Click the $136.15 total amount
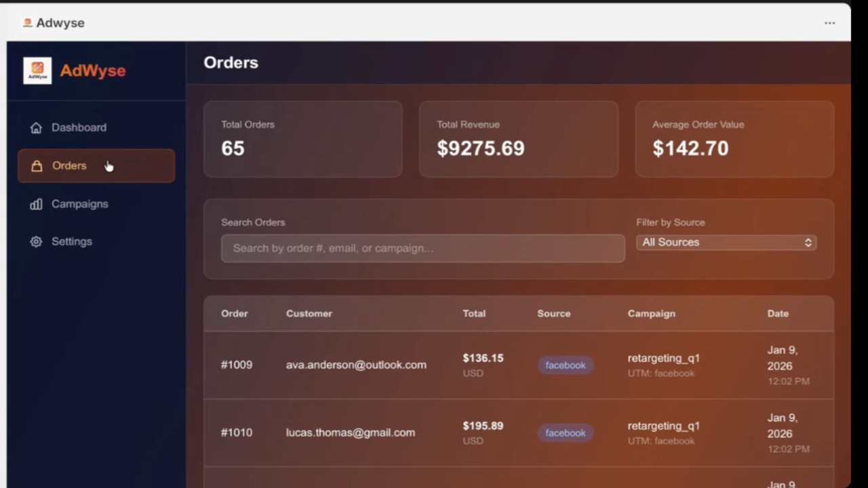The image size is (868, 488). (483, 358)
